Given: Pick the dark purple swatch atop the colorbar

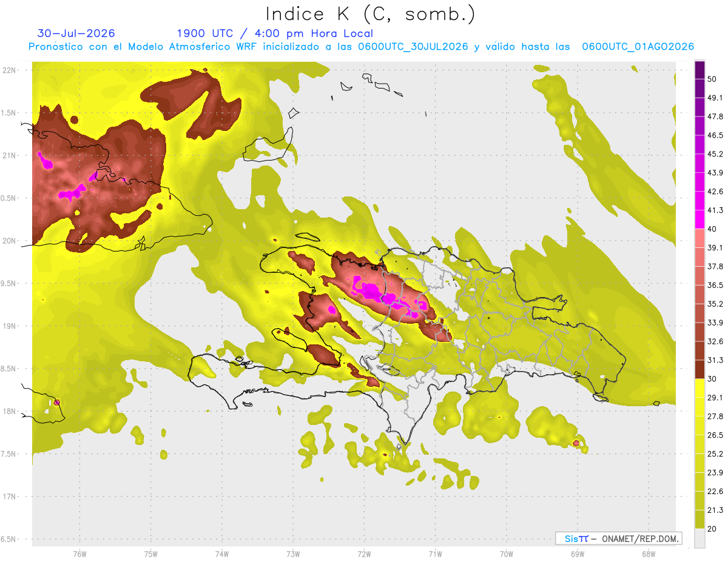Looking at the screenshot, I should (x=699, y=70).
